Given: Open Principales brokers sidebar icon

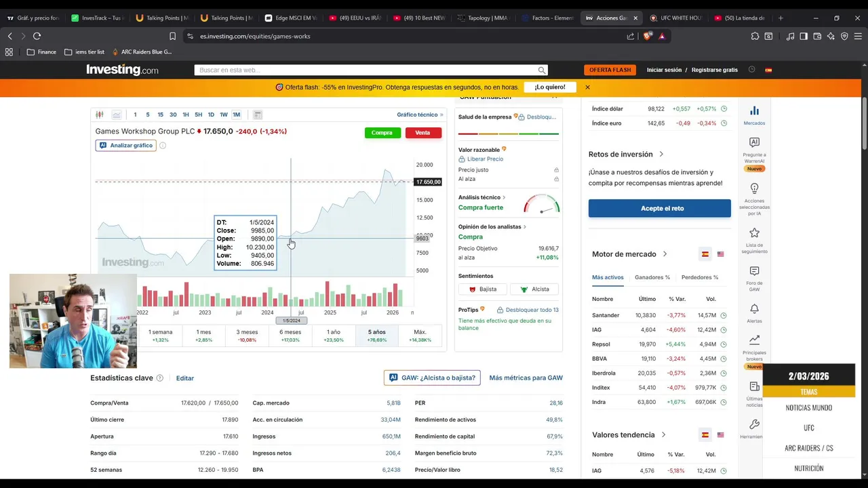Looking at the screenshot, I should [x=754, y=340].
